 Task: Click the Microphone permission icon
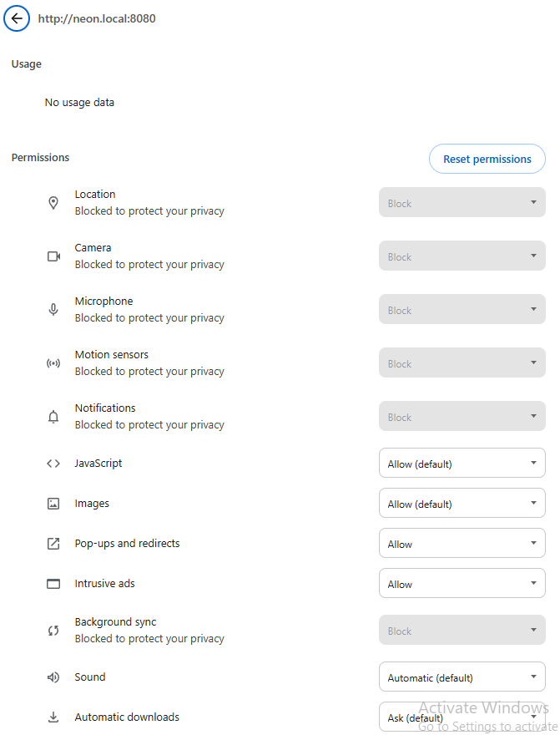click(x=53, y=309)
